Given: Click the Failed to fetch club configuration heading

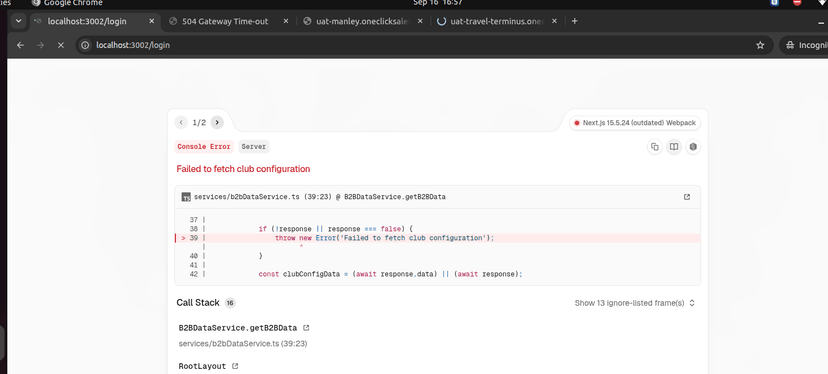Looking at the screenshot, I should pos(243,169).
